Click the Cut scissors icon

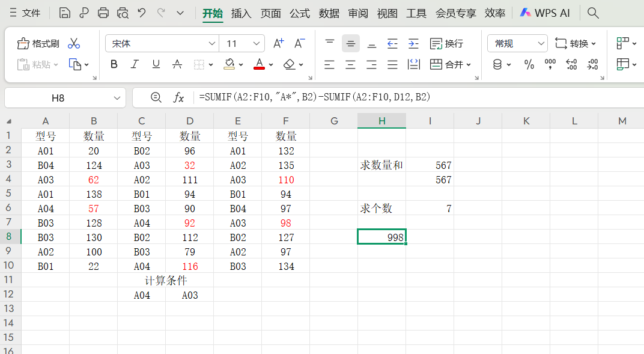pos(74,43)
